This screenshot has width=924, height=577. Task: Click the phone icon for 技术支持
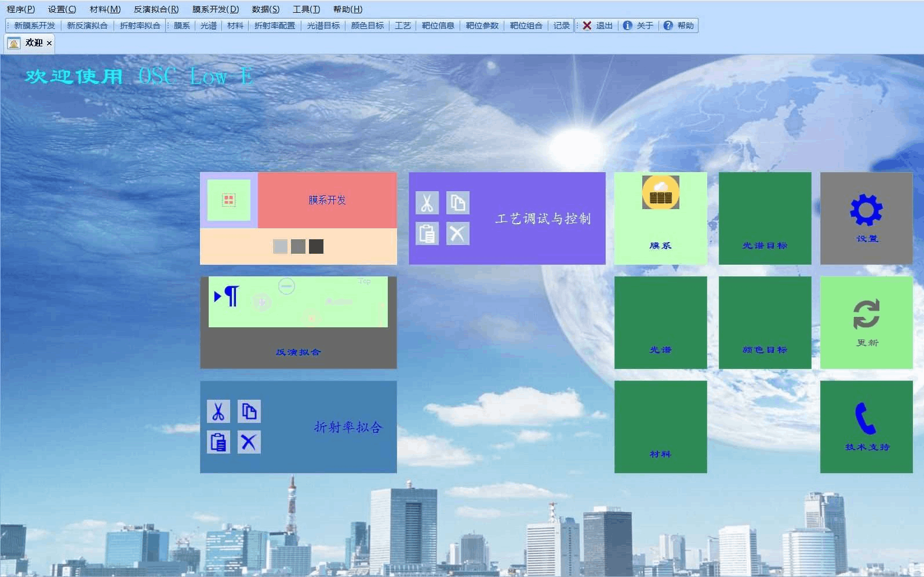865,418
